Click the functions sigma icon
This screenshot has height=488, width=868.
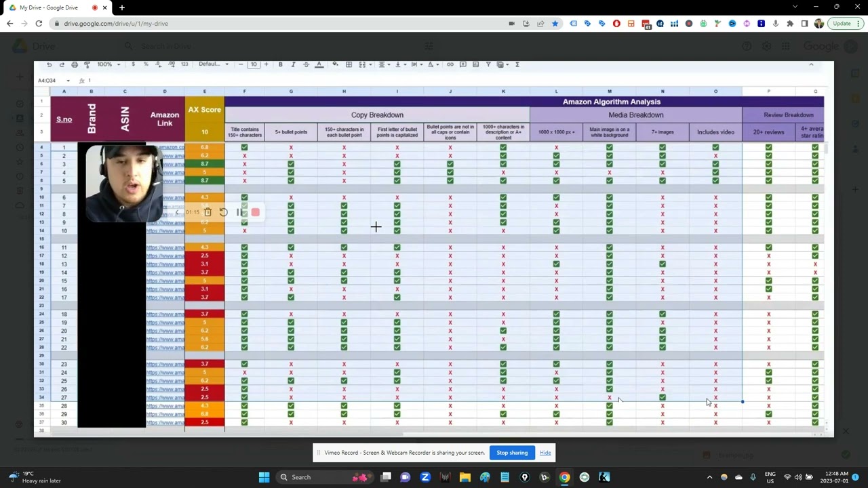point(517,64)
